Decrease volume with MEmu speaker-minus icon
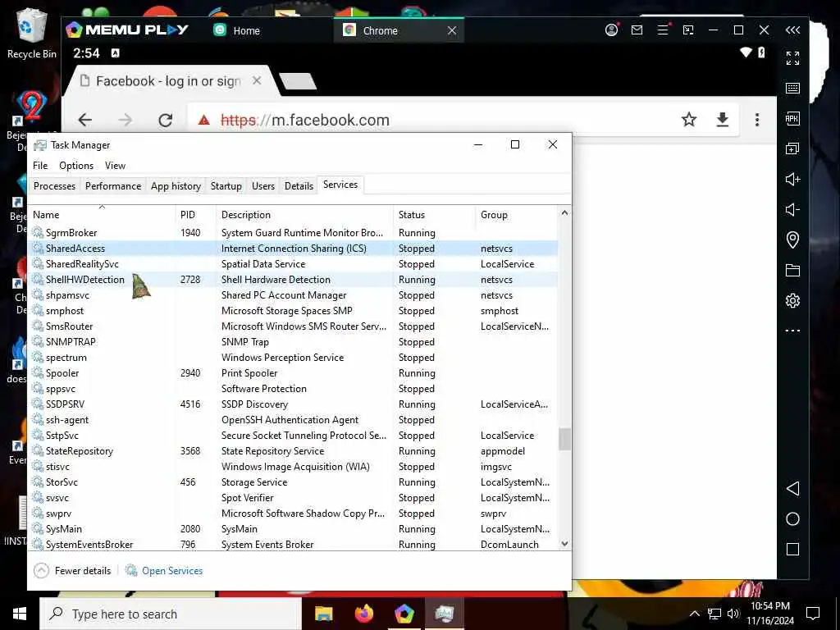 tap(793, 209)
